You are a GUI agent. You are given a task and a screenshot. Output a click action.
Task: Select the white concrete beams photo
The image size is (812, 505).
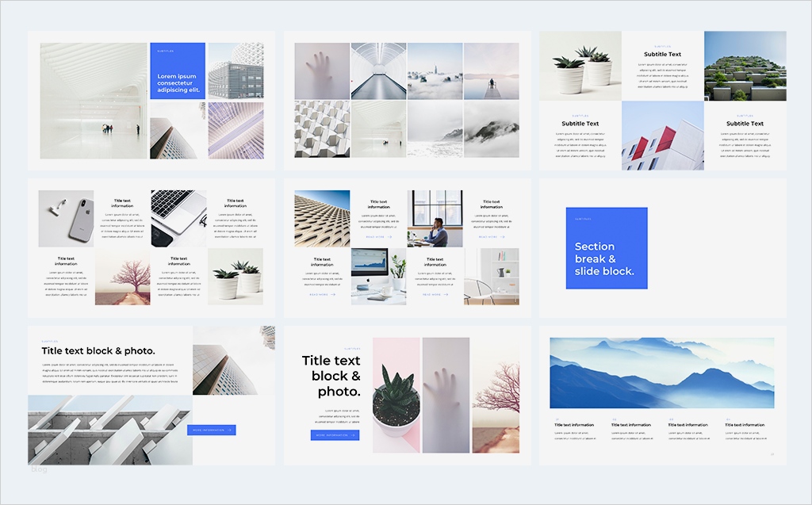point(110,430)
